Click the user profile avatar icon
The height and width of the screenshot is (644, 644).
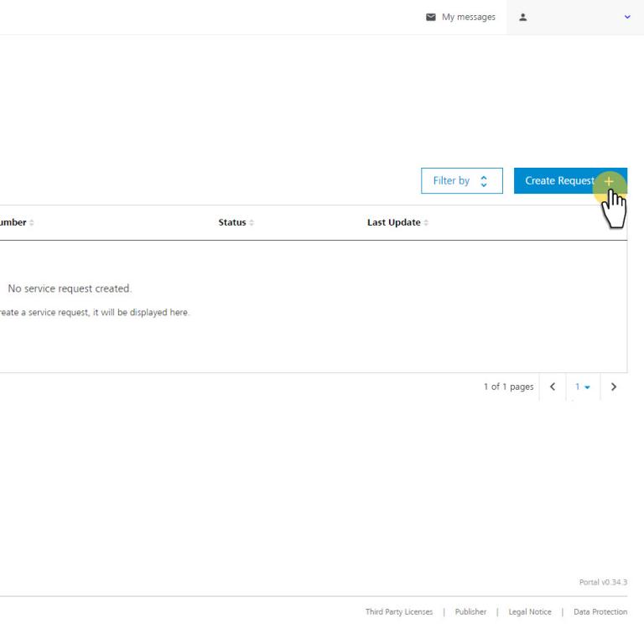(523, 17)
